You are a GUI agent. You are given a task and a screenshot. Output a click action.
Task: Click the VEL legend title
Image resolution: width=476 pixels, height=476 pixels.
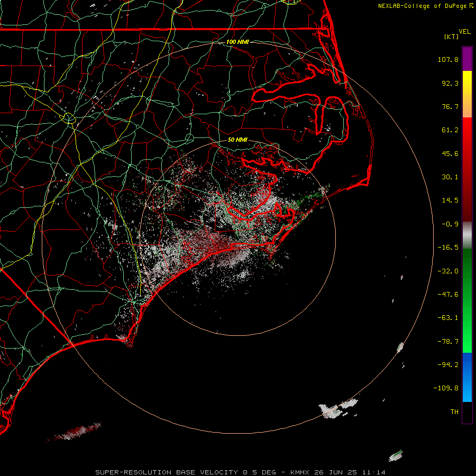coord(464,32)
